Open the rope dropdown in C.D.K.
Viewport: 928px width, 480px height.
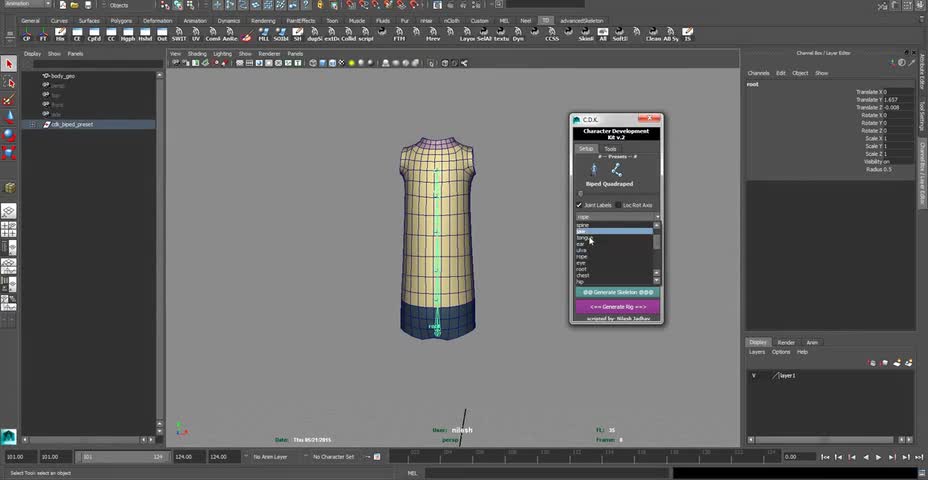pyautogui.click(x=617, y=216)
